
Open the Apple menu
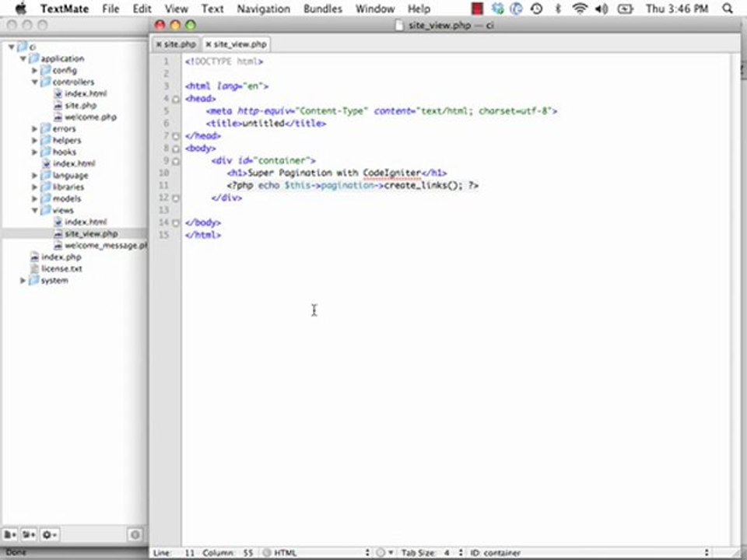(x=21, y=9)
